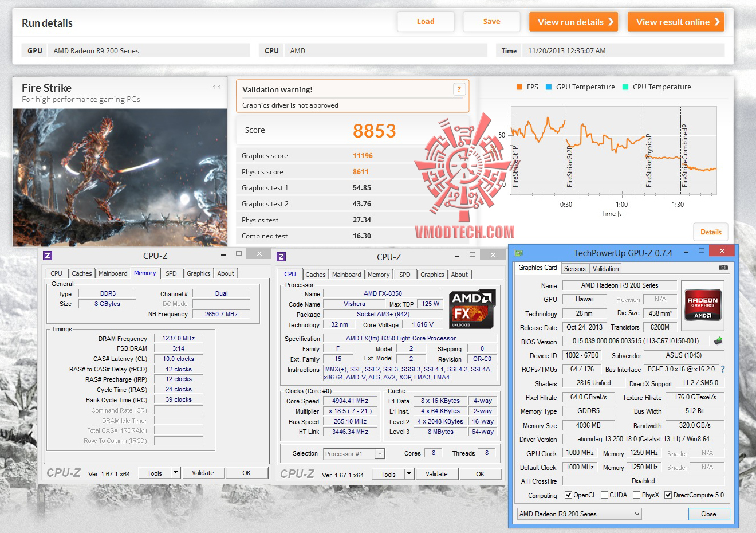Screen dimensions: 756x533
Task: Click the Z icon of the CPU-Z Processor window
Action: pos(281,257)
